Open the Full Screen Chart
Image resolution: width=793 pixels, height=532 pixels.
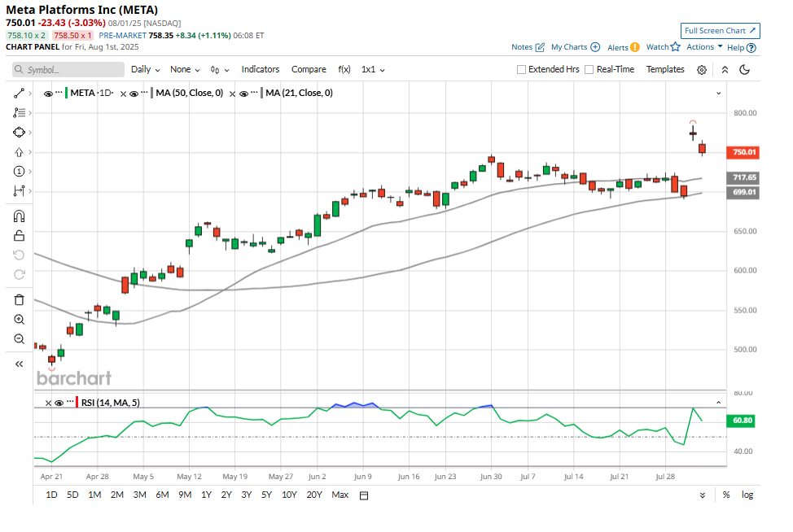(721, 31)
